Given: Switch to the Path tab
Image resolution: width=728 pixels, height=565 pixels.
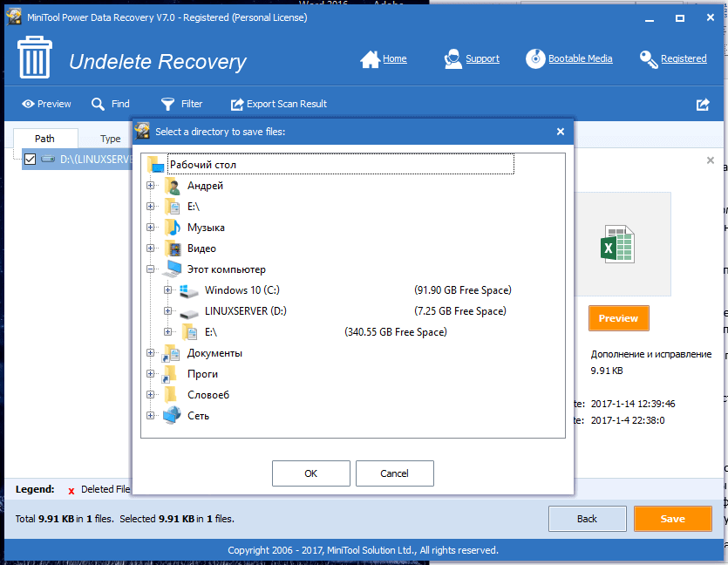Looking at the screenshot, I should (44, 139).
